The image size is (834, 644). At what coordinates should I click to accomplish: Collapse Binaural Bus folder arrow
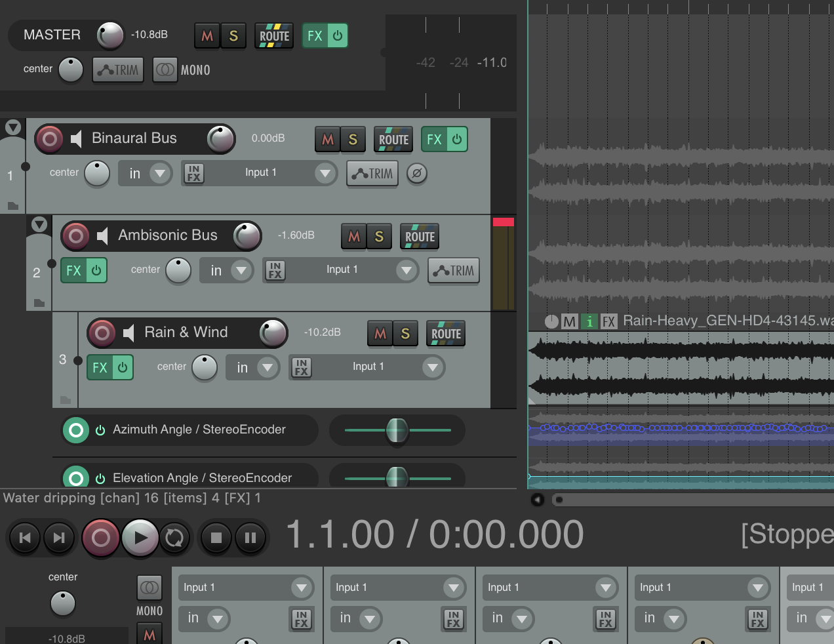tap(13, 127)
